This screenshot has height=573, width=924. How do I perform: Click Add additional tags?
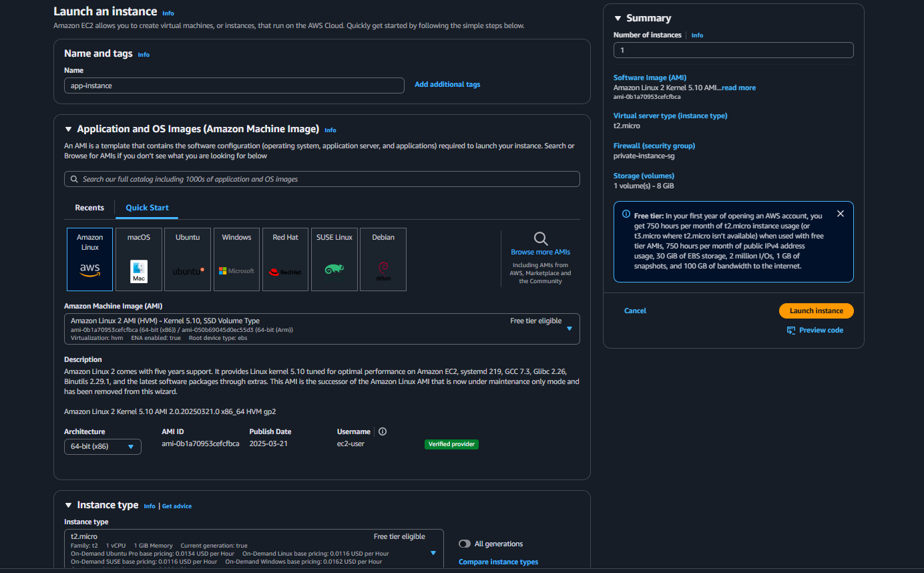point(447,84)
